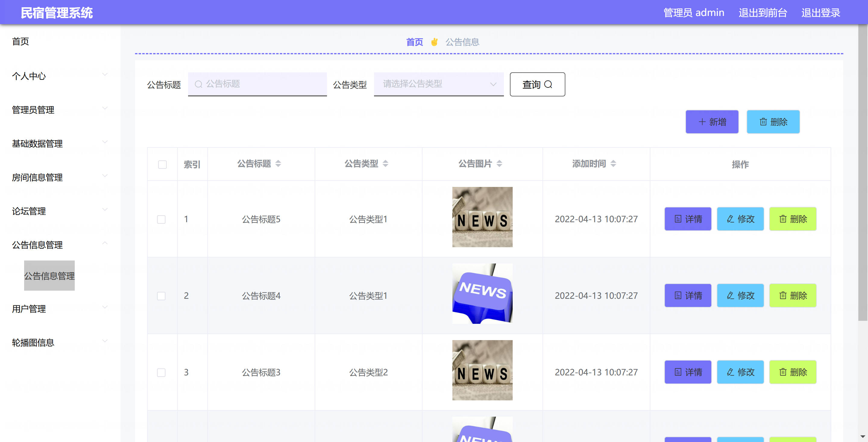Screen dimensions: 868x442
Task: Click 管理员 admin in header
Action: tap(694, 12)
